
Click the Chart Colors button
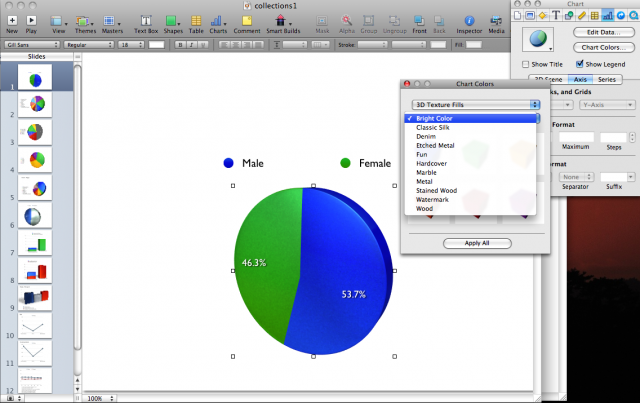click(604, 47)
